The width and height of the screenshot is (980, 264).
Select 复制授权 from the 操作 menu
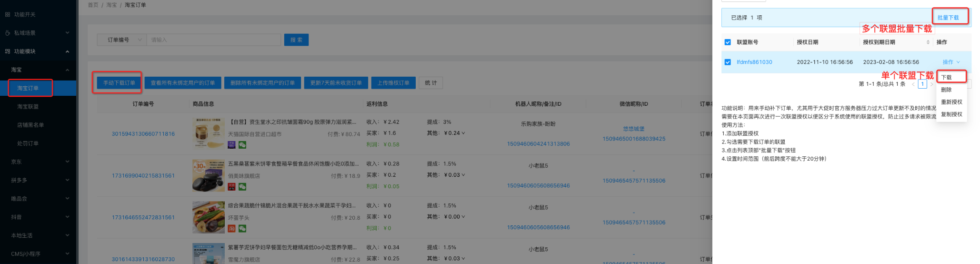click(x=951, y=114)
